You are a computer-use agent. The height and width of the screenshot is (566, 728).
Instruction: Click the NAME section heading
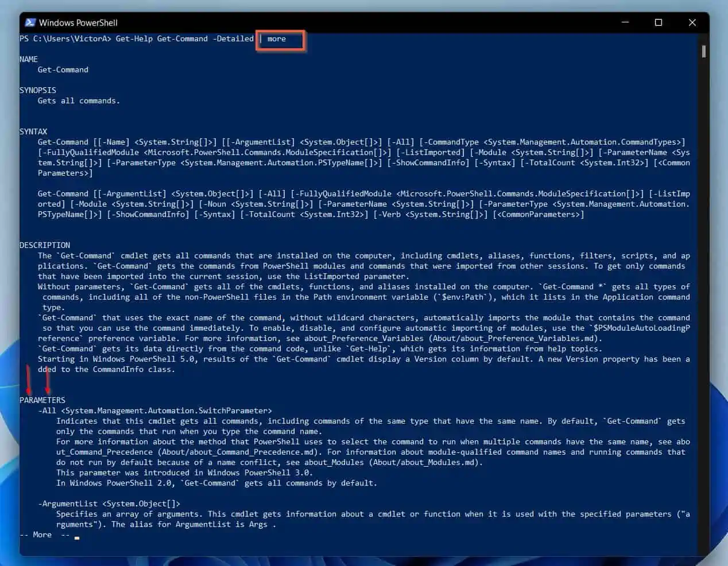[29, 59]
